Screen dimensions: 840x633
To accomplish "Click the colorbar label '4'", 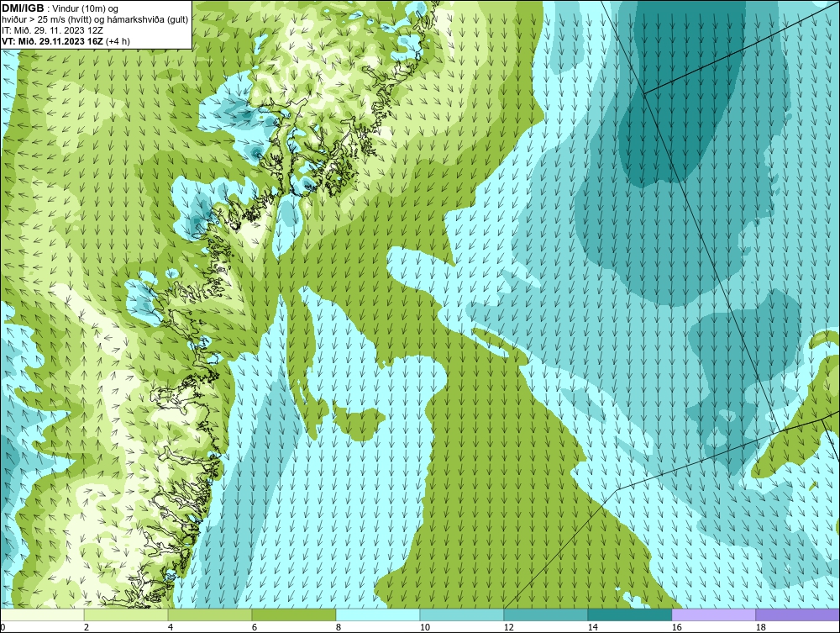I will 171,627.
